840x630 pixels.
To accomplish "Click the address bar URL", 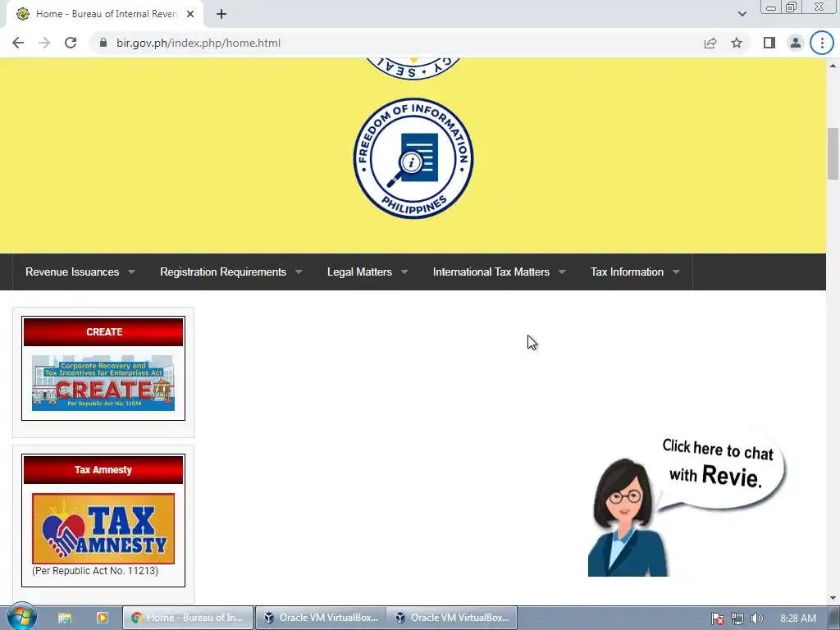I will click(199, 43).
